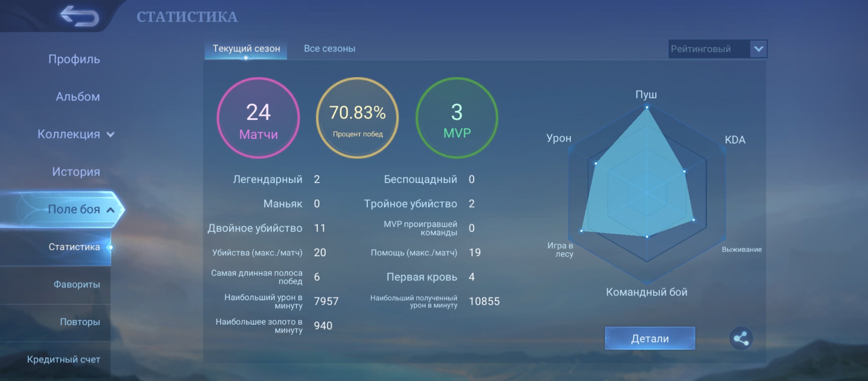Select the Текущий сезон tab

click(246, 48)
